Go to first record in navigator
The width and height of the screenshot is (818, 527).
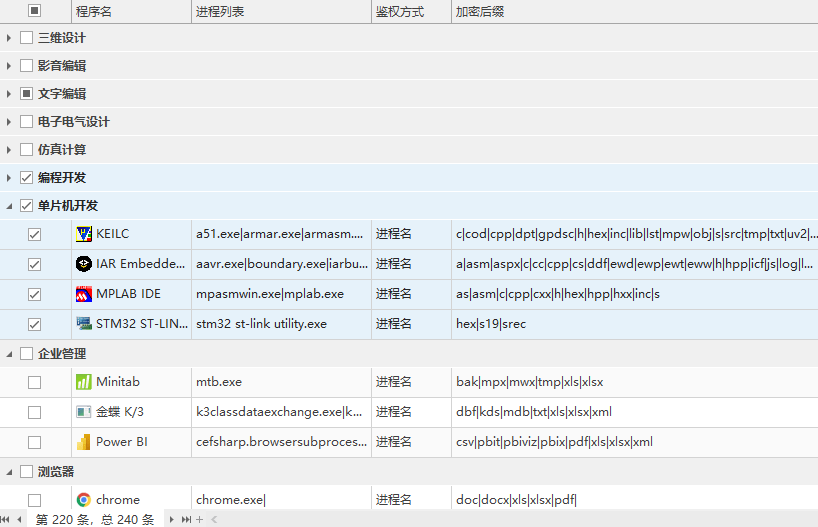5,519
